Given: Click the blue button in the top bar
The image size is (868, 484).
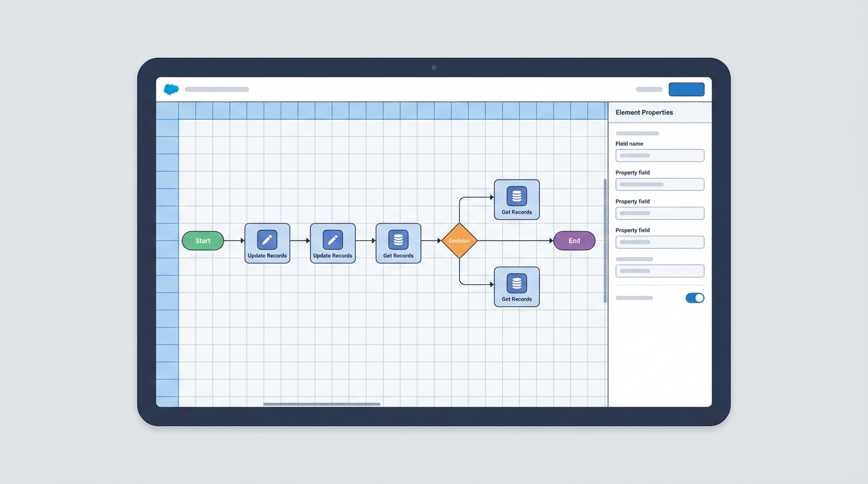Looking at the screenshot, I should point(686,89).
